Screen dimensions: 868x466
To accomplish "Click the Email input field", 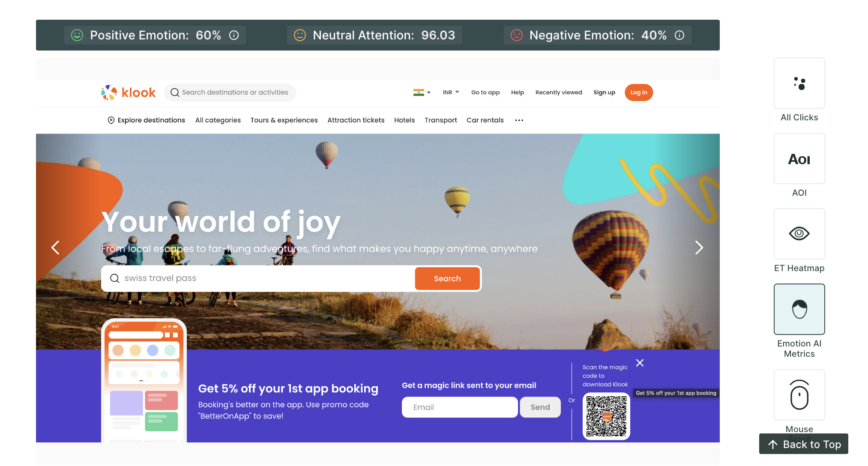I will click(x=460, y=407).
